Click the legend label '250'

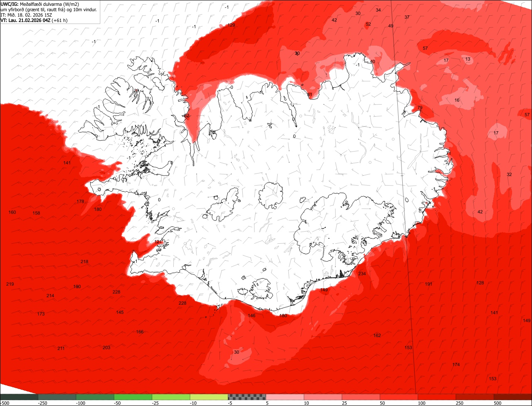pos(460,403)
